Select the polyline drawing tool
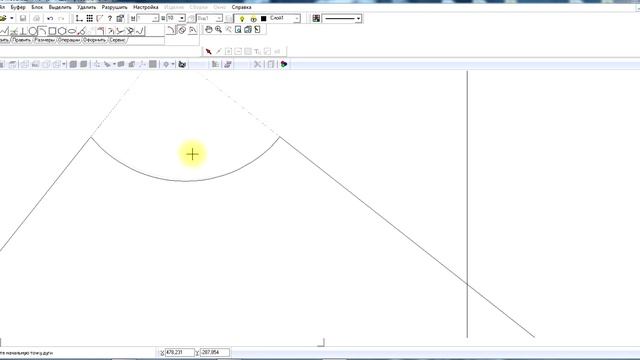 [5, 31]
